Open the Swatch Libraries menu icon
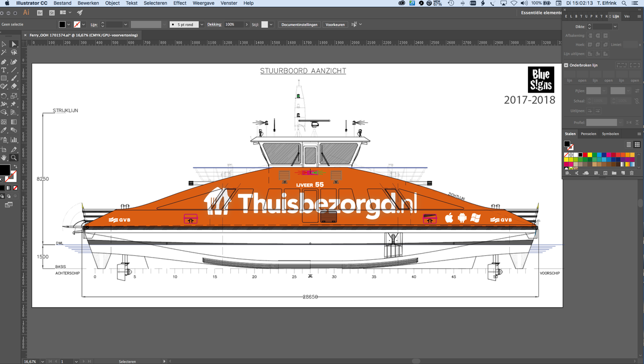The width and height of the screenshot is (644, 364). pyautogui.click(x=568, y=173)
